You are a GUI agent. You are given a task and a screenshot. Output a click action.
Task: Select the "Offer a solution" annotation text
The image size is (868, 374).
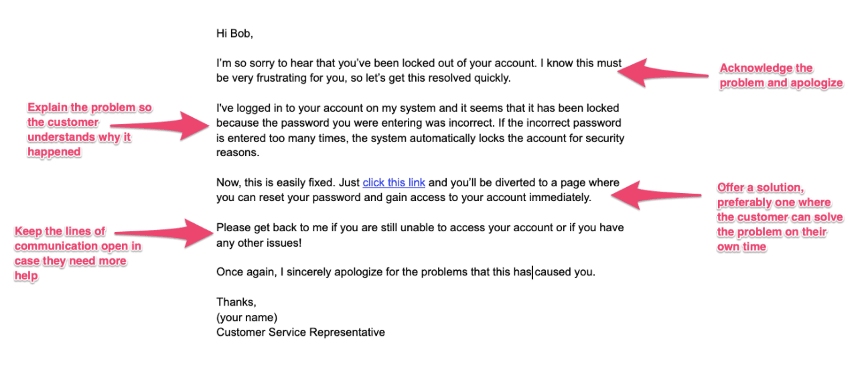pos(780,217)
